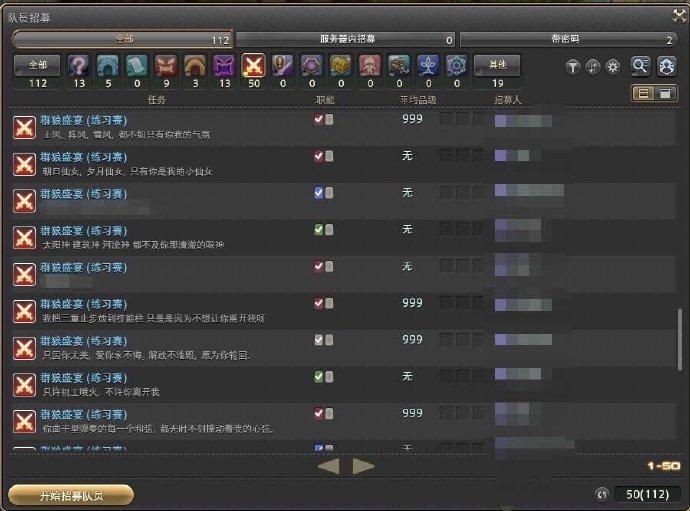Toggle the white role checkbox in the 只因你太美 listing
Image resolution: width=690 pixels, height=511 pixels.
point(319,340)
